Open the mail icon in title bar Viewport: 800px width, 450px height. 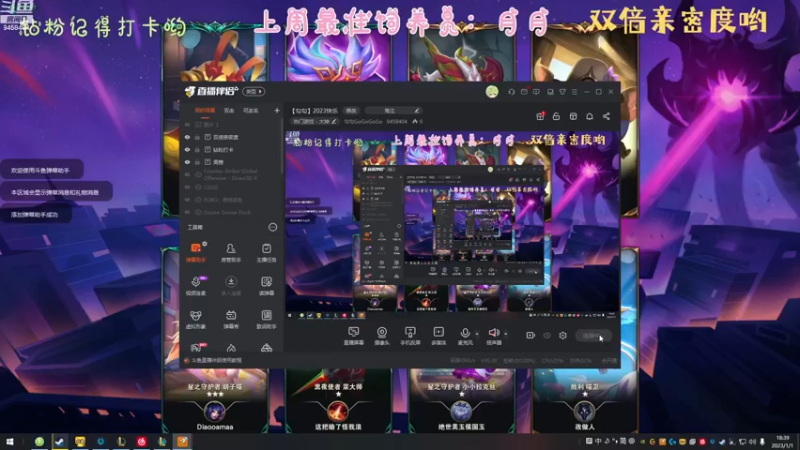(x=524, y=92)
